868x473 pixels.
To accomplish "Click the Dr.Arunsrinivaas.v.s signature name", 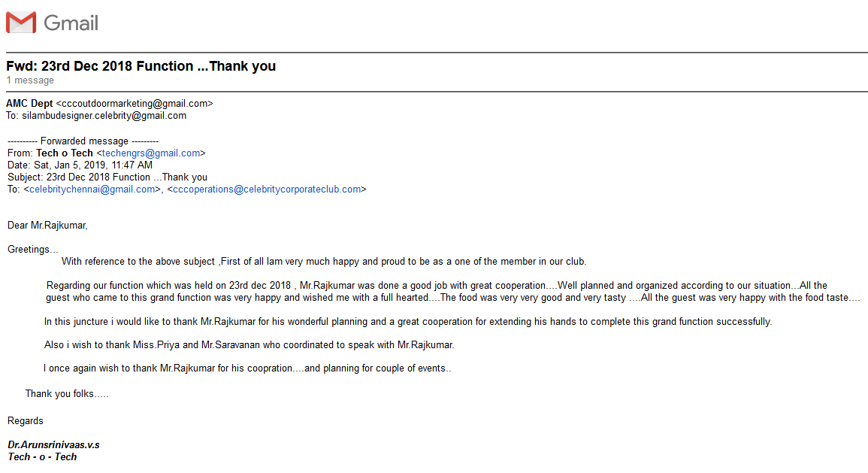I will click(x=53, y=444).
